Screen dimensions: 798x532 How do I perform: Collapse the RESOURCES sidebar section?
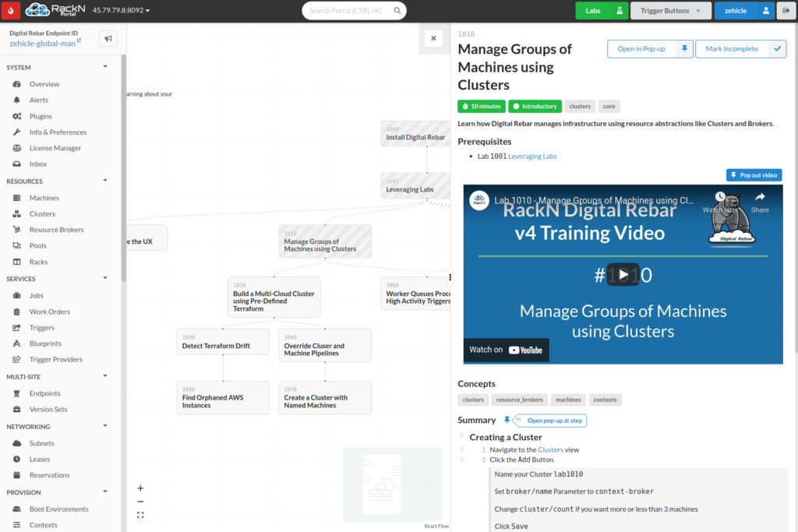[105, 181]
